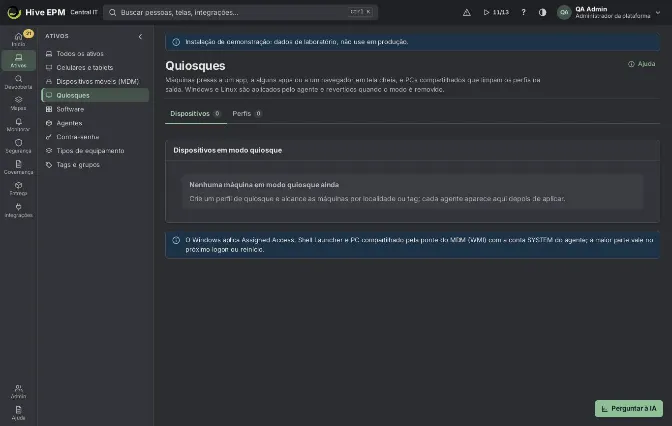Click the question mark help icon
672x426 pixels.
click(523, 12)
